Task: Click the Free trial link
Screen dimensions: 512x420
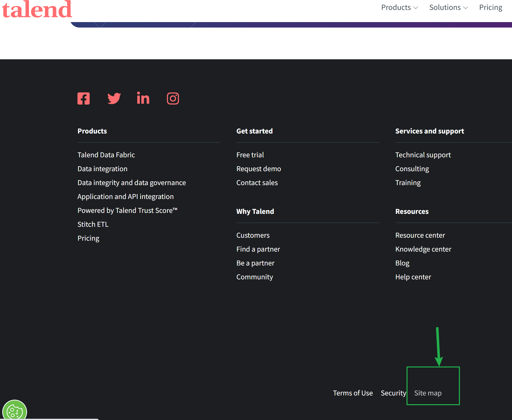Action: click(x=250, y=155)
